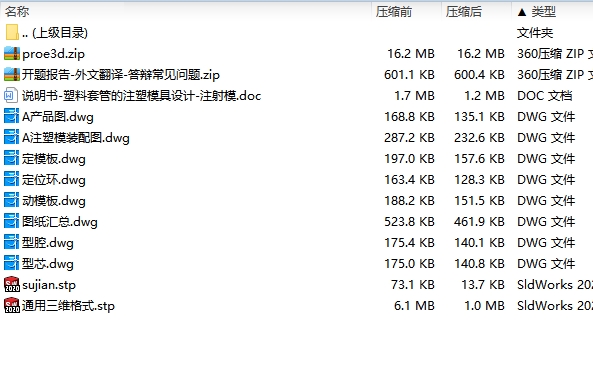
Task: Click the A产品图.dwg file icon
Action: pyautogui.click(x=11, y=117)
